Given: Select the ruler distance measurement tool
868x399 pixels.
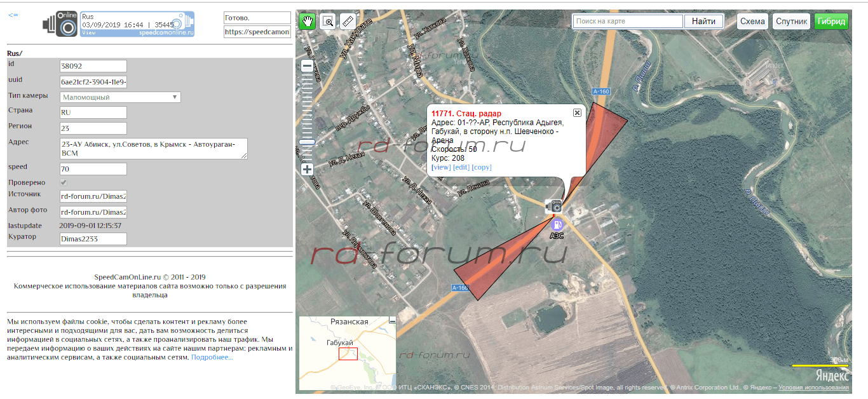Looking at the screenshot, I should pyautogui.click(x=348, y=22).
